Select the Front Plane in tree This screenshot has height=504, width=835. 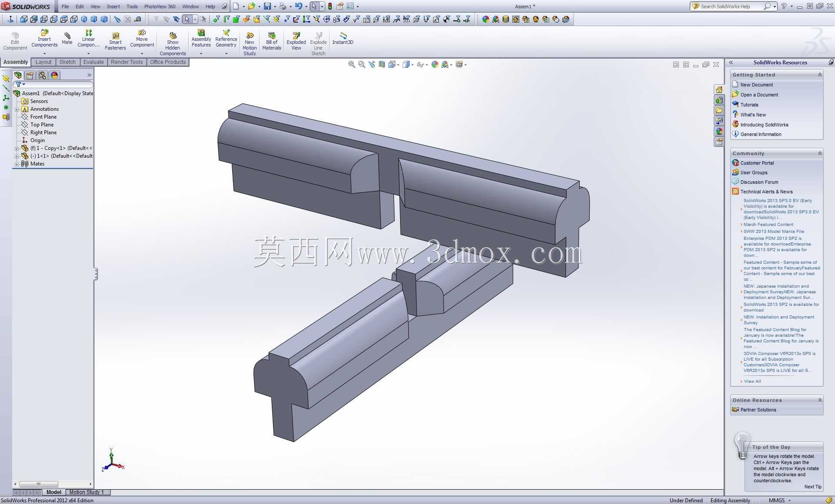point(43,117)
